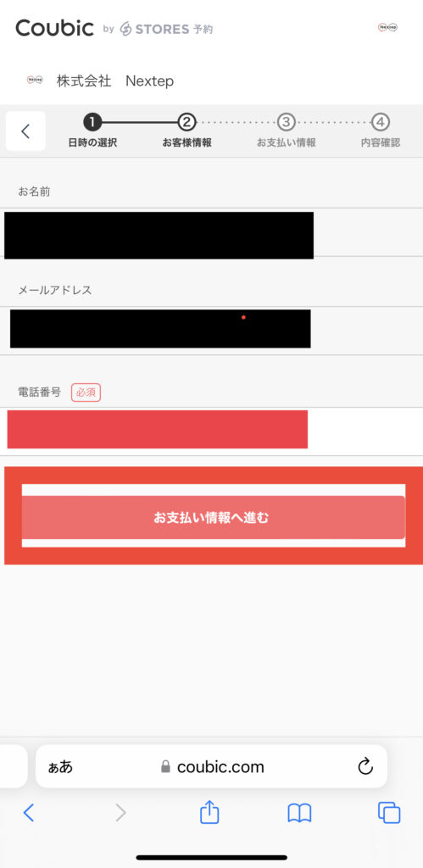423x868 pixels.
Task: Tap the STORES 予約 logo text
Action: [166, 29]
